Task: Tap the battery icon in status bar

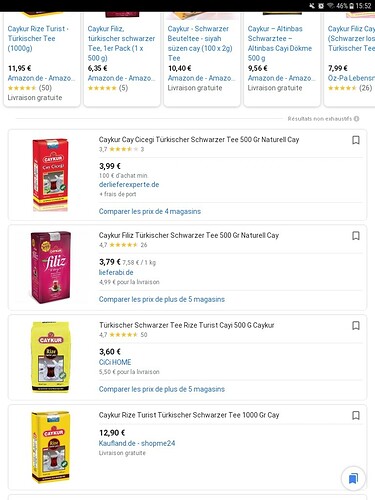Action: pyautogui.click(x=351, y=6)
